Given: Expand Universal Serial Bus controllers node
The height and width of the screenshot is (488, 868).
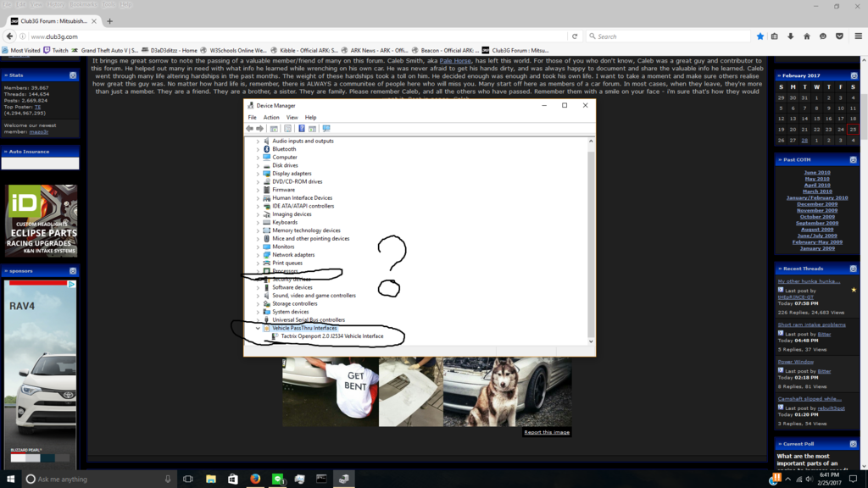Looking at the screenshot, I should (x=258, y=319).
